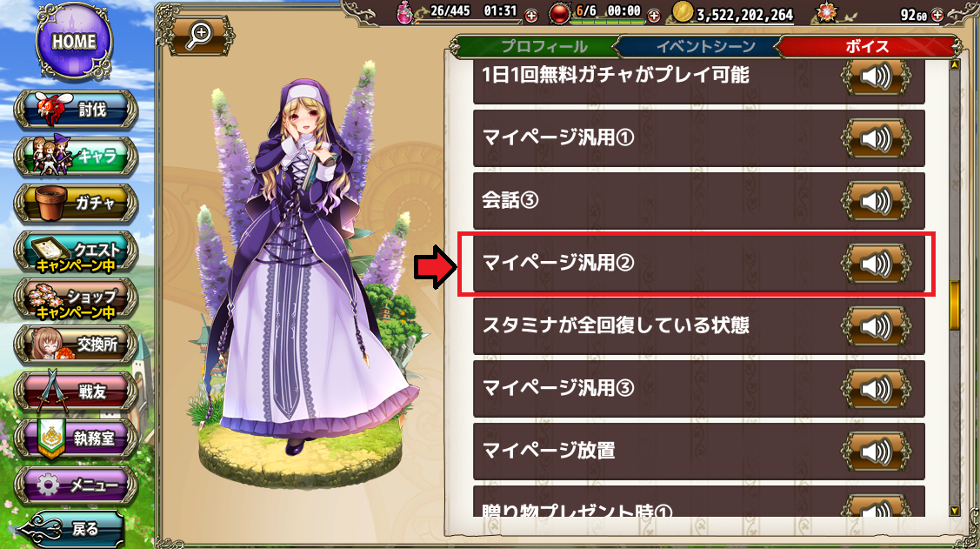Add flower stones with the plus next to 9260
Image resolution: width=980 pixels, height=549 pixels.
click(937, 16)
